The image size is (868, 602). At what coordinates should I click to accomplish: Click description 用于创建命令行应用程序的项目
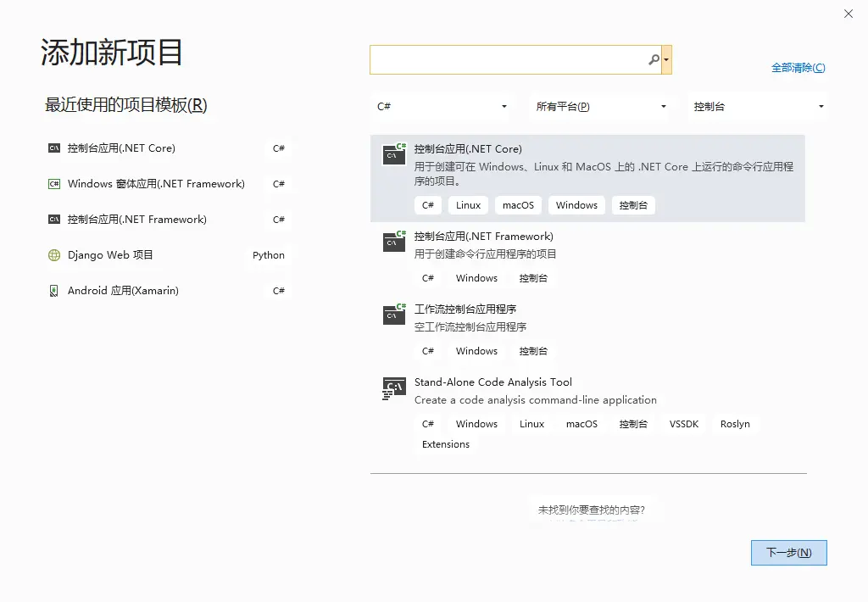(x=486, y=254)
